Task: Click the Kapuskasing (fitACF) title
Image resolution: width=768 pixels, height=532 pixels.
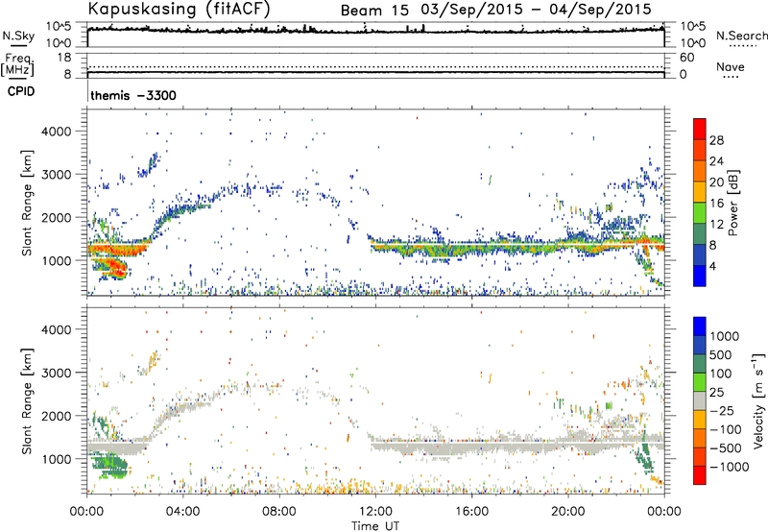Action: (x=179, y=9)
